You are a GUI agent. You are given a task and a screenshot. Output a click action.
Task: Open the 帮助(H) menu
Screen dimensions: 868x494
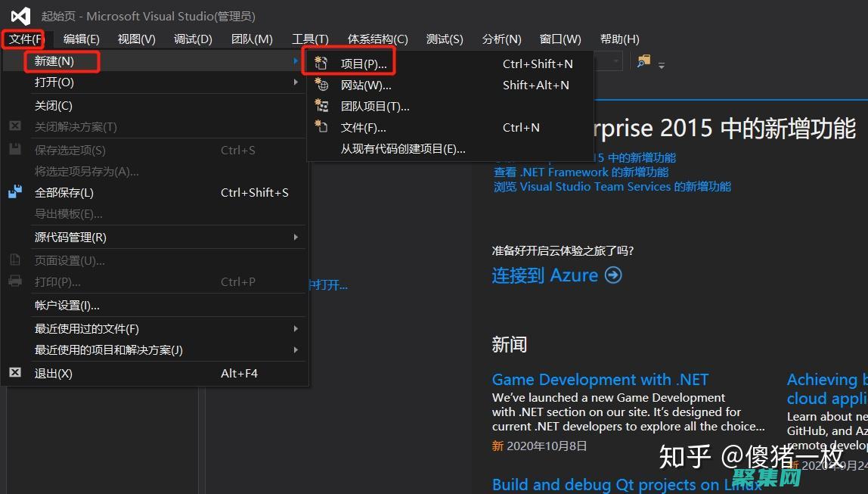[x=619, y=39]
